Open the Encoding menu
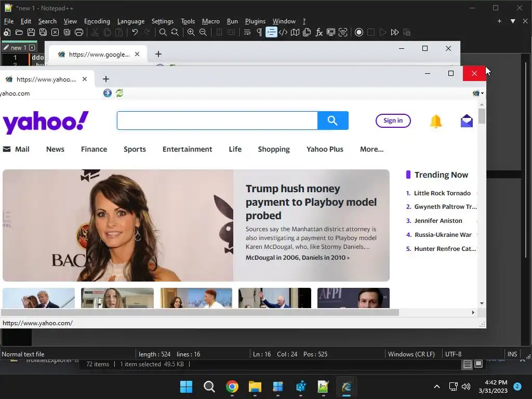532x399 pixels. [x=97, y=21]
